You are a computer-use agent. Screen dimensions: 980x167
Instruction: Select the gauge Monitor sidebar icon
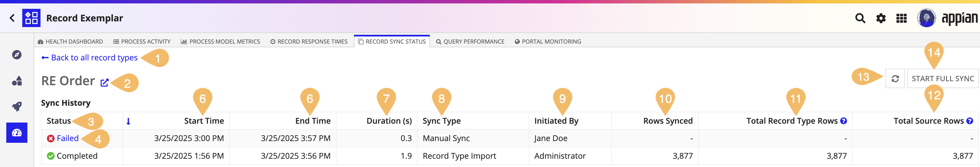(x=17, y=133)
